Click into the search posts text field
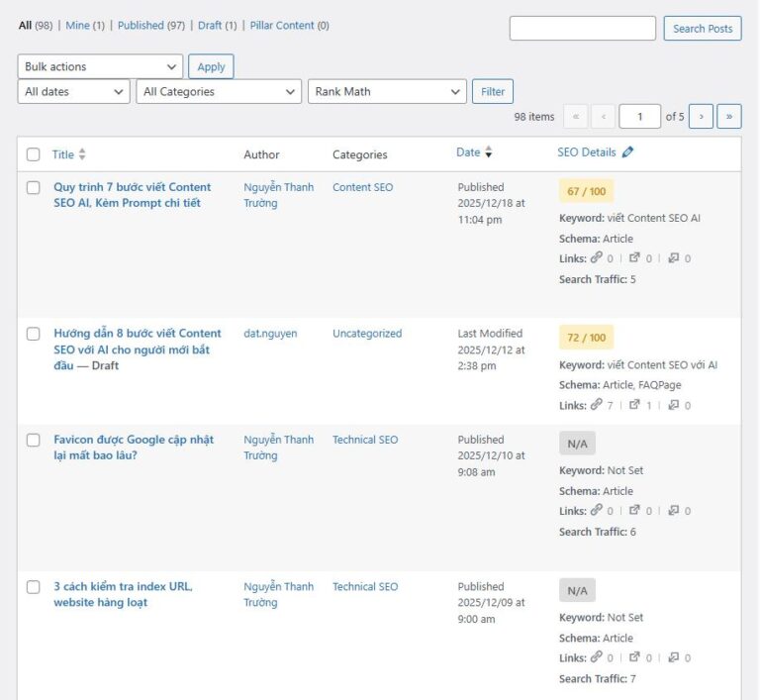 [582, 29]
